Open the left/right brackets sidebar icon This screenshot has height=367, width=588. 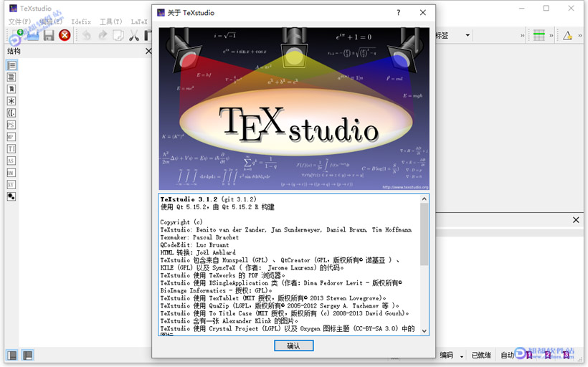point(11,113)
